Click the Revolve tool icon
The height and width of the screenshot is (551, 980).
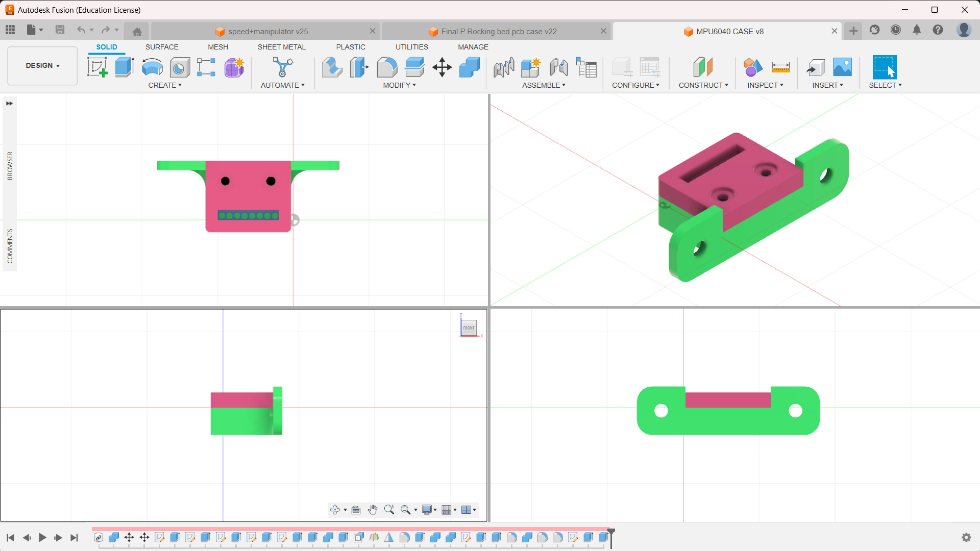pyautogui.click(x=152, y=67)
